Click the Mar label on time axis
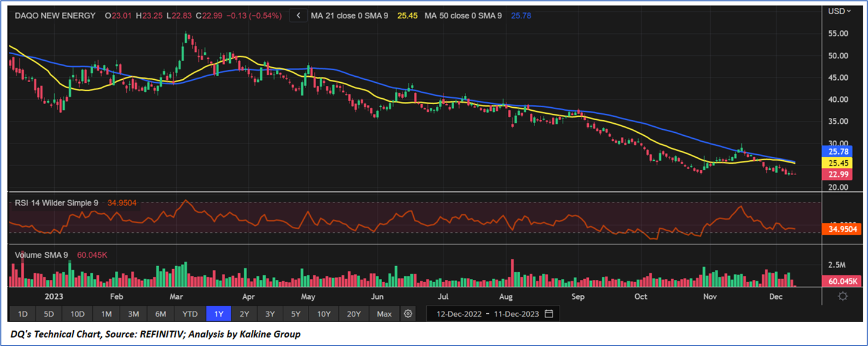The width and height of the screenshot is (868, 346). click(x=176, y=296)
